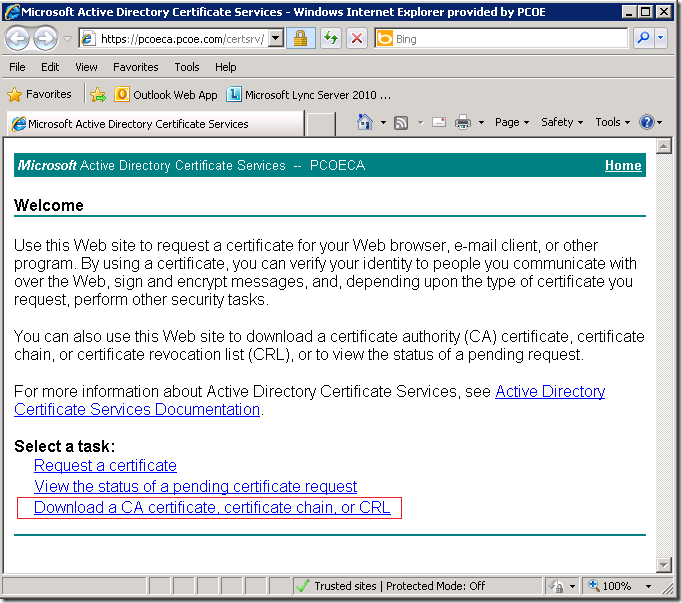This screenshot has height=603, width=682.
Task: Open the Favorites menu in the menu bar
Action: tap(136, 67)
